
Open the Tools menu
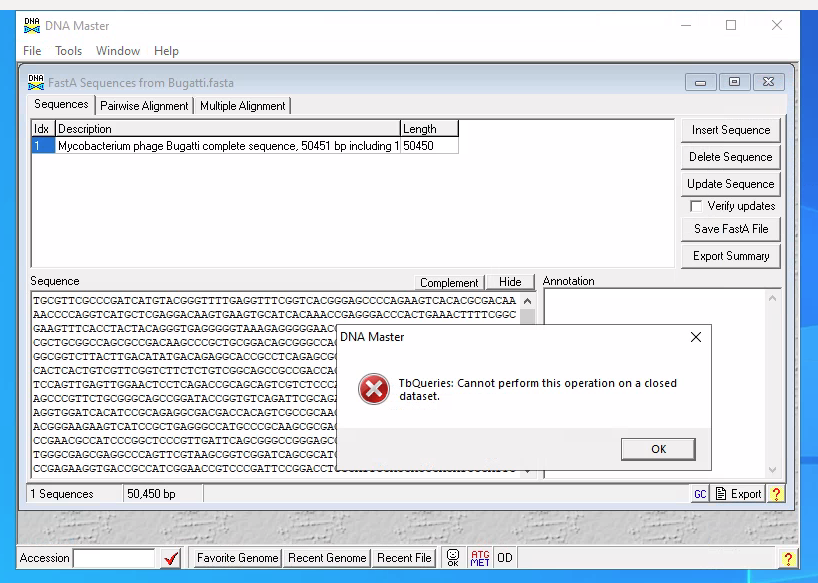click(x=69, y=51)
